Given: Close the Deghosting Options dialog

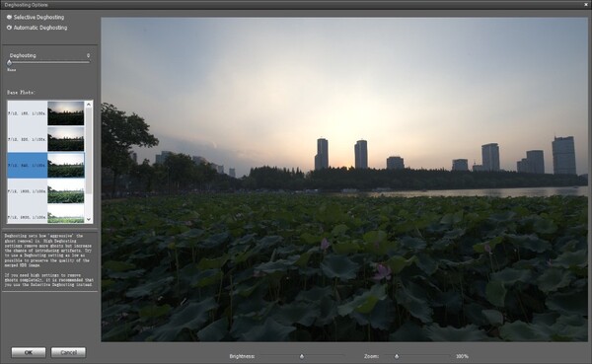Looking at the screenshot, I should (586, 5).
